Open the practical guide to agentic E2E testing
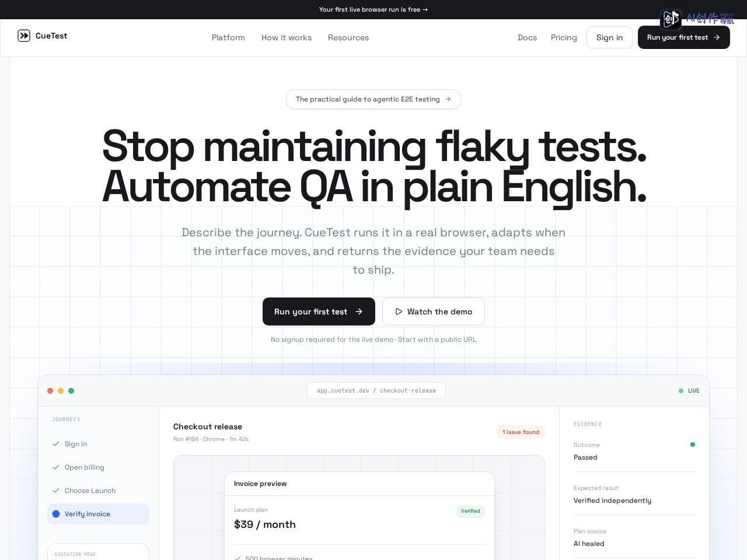This screenshot has height=560, width=747. pos(373,99)
